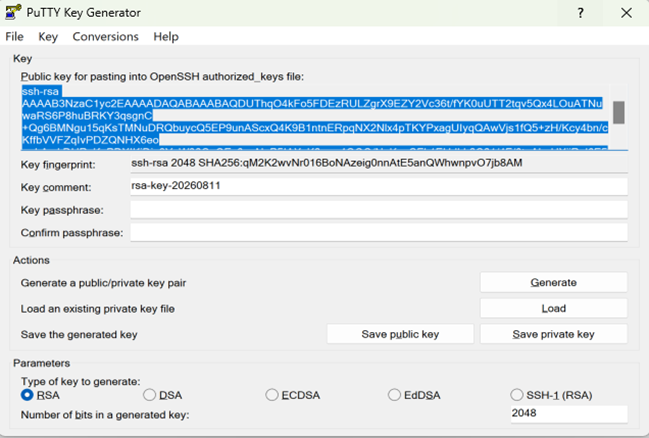Select the DSA key type
Image resolution: width=649 pixels, height=438 pixels.
[163, 395]
